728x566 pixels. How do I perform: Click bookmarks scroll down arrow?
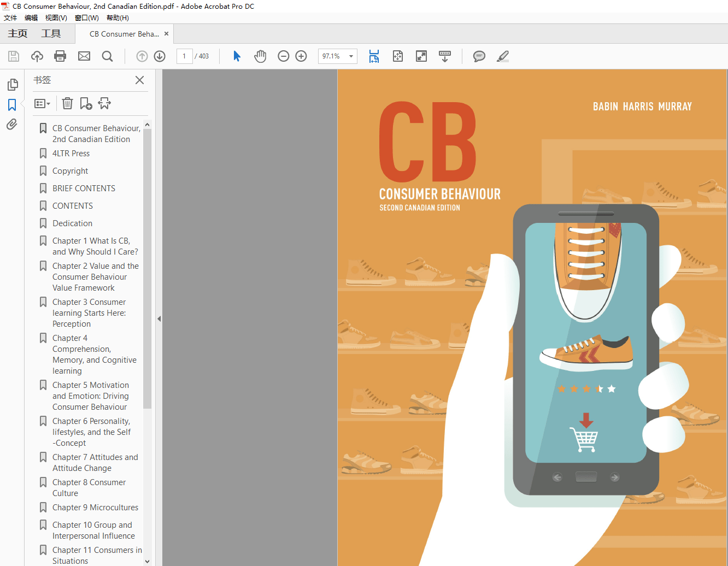click(147, 561)
